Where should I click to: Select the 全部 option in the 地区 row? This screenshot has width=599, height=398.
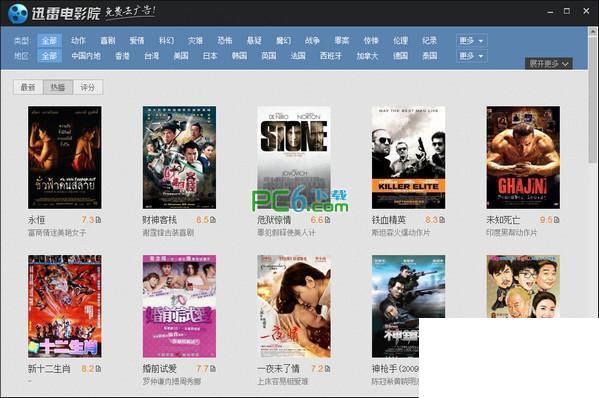coord(49,56)
